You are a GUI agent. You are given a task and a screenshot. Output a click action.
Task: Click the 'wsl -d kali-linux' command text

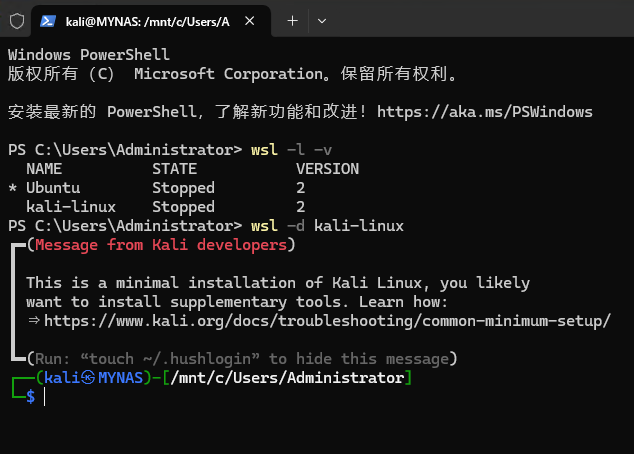coord(327,226)
